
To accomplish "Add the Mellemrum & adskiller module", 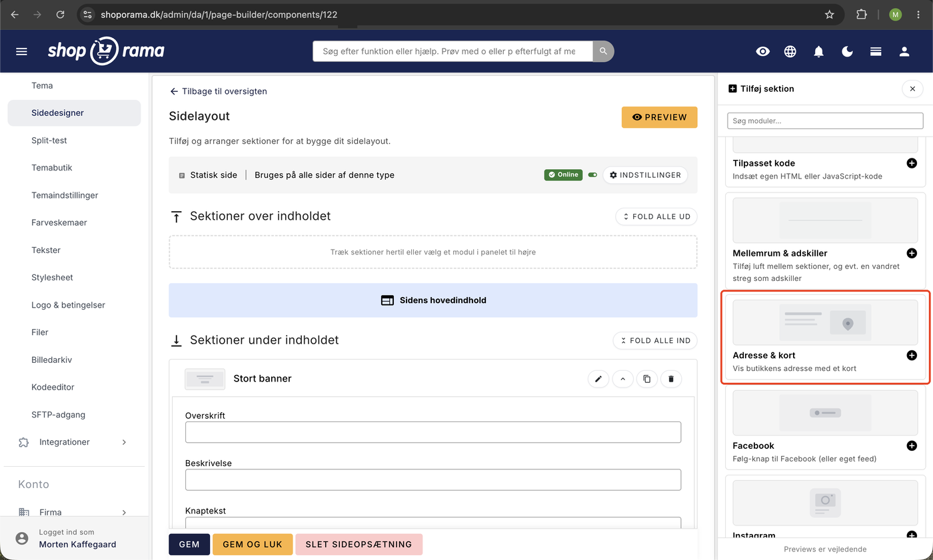I will (x=912, y=253).
